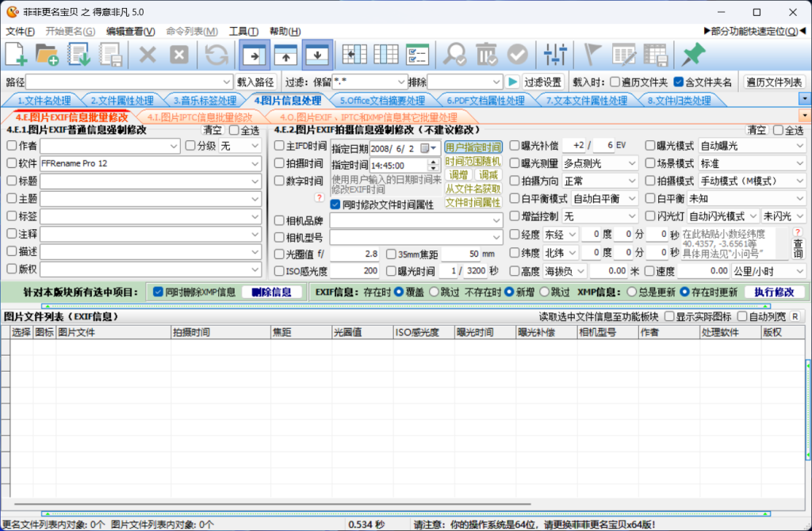The image size is (812, 531).
Task: Uncheck 同时修改文件时间属性 checkbox
Action: coord(336,204)
